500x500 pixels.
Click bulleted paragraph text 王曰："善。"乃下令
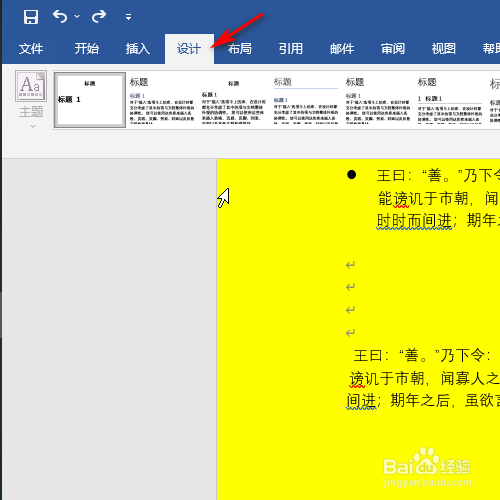pyautogui.click(x=438, y=176)
